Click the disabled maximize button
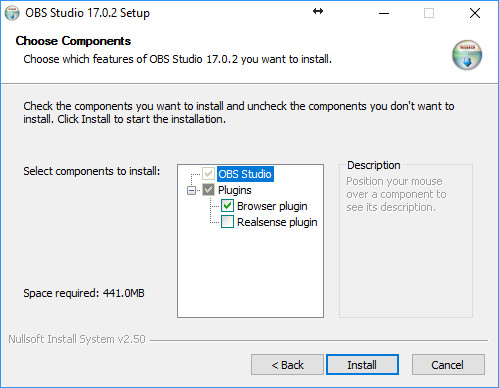Image resolution: width=499 pixels, height=388 pixels. click(429, 13)
